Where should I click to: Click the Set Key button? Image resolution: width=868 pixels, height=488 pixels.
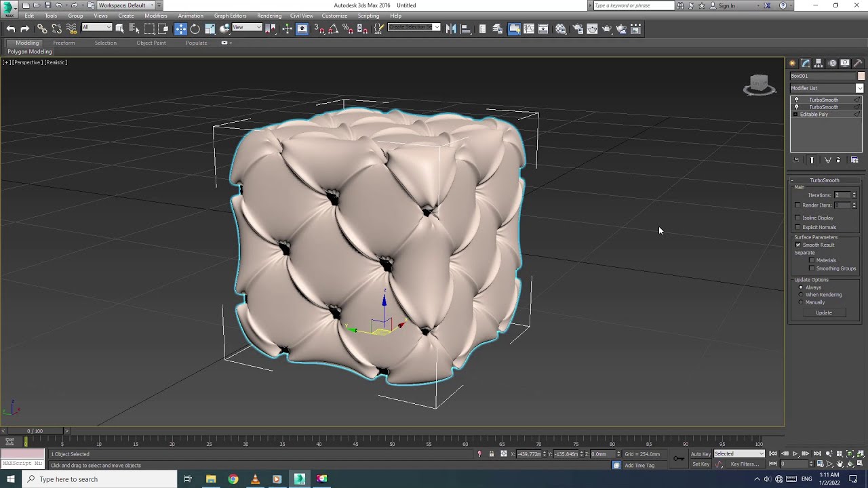tap(701, 464)
